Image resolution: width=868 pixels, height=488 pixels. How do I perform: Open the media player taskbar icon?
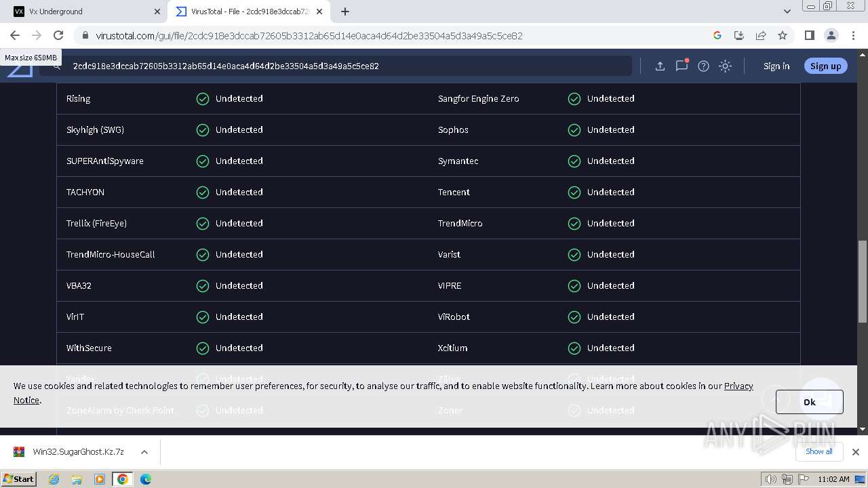coord(100,479)
